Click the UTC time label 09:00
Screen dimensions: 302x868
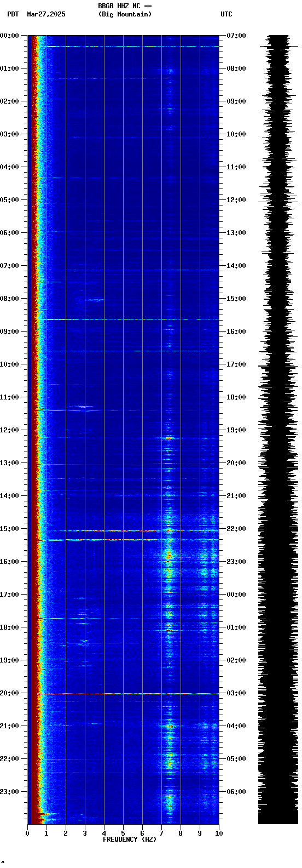pyautogui.click(x=236, y=101)
